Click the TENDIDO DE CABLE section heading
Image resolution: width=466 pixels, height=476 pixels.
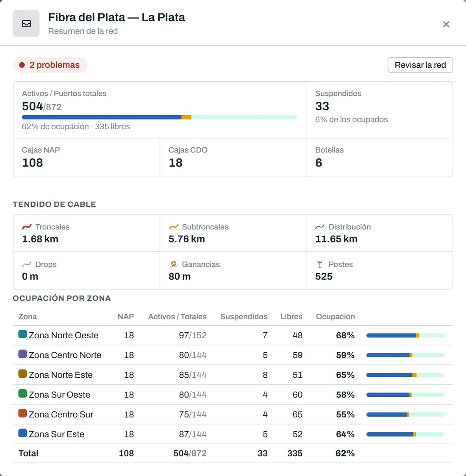click(x=54, y=204)
